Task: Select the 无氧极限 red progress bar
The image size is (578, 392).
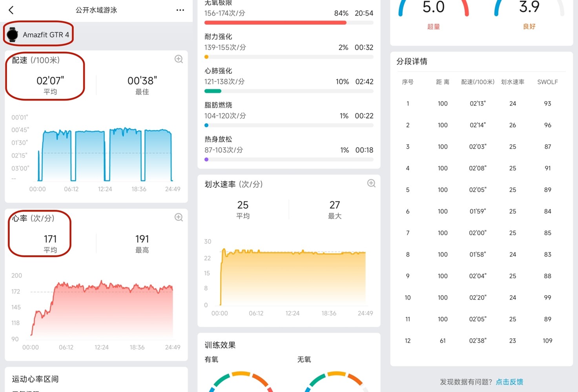Action: (275, 23)
